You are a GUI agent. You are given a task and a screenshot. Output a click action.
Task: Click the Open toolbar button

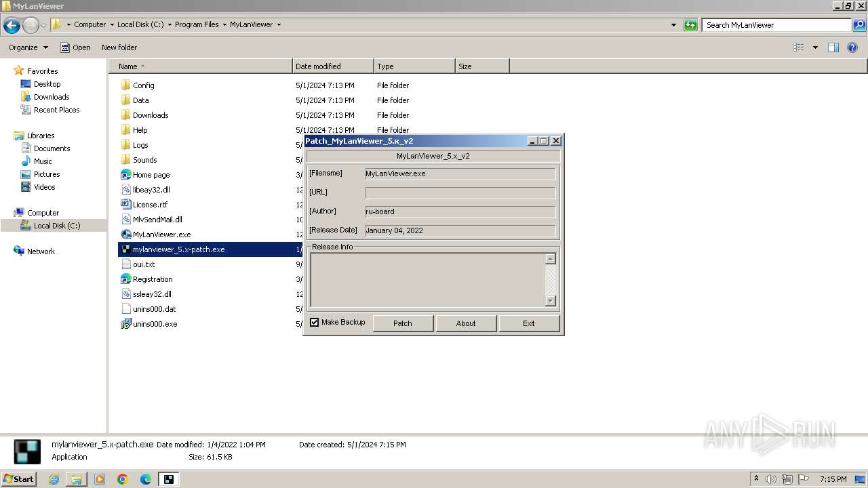75,47
